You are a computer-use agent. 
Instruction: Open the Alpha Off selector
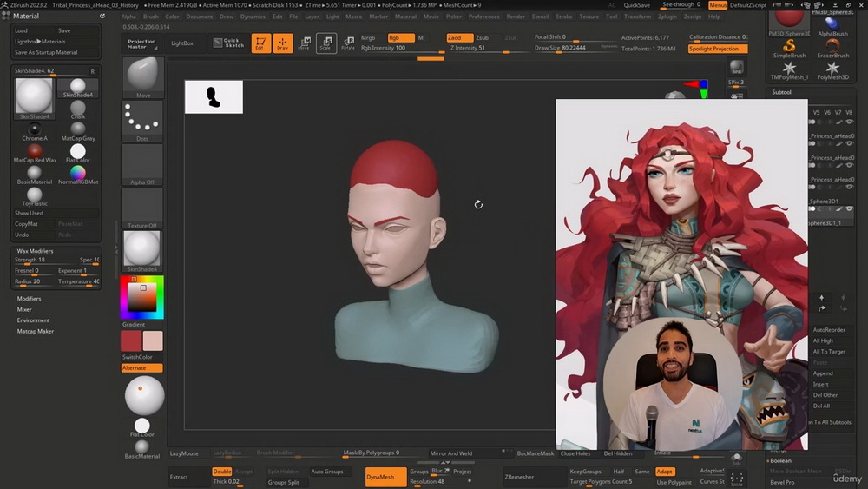[x=142, y=164]
